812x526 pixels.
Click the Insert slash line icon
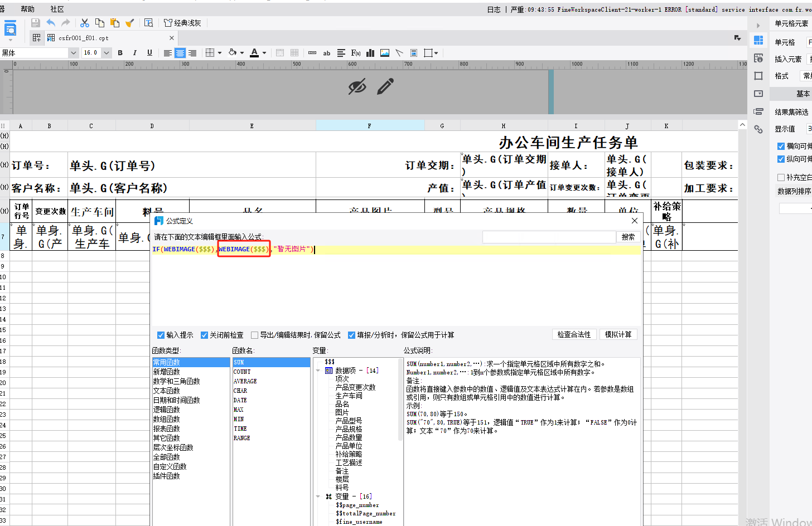tap(399, 53)
